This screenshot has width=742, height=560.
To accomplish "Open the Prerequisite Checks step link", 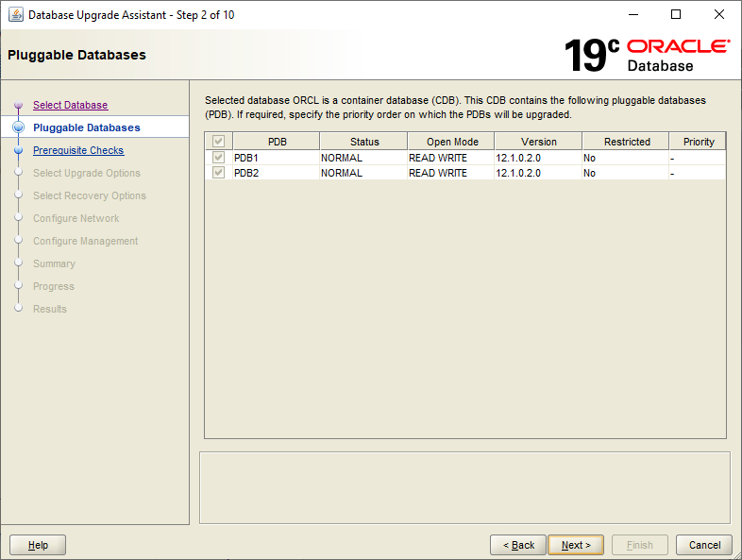I will coord(78,150).
